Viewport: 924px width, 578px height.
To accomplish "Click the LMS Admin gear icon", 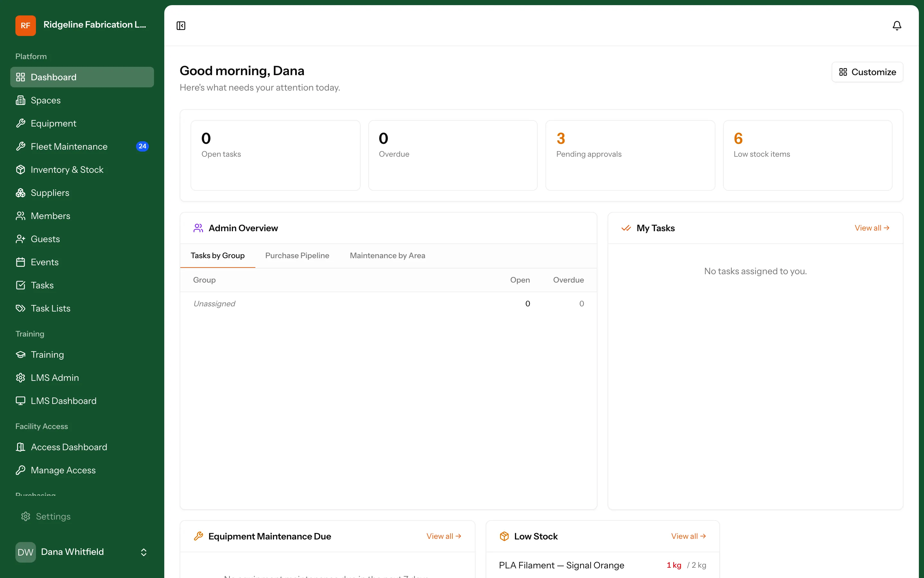I will 21,378.
